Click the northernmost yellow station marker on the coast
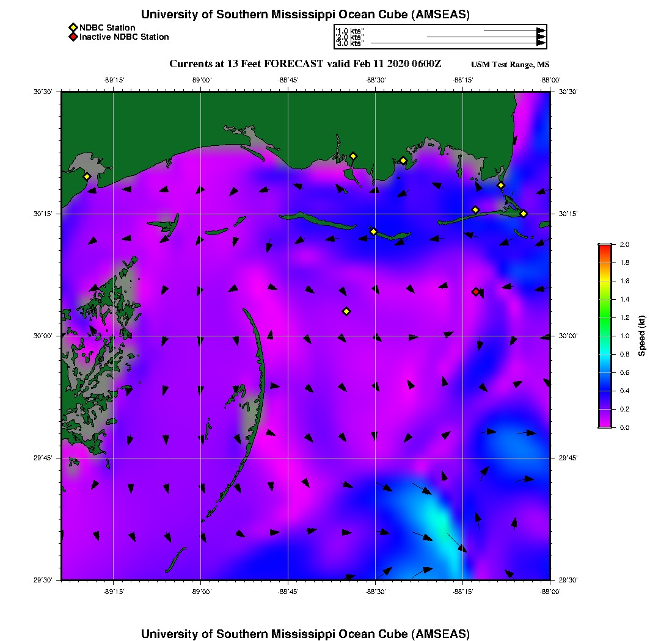This screenshot has width=672, height=641. [353, 156]
